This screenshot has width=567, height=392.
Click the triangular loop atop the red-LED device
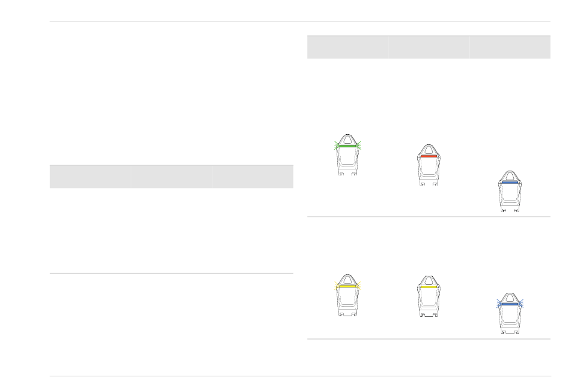pyautogui.click(x=429, y=149)
